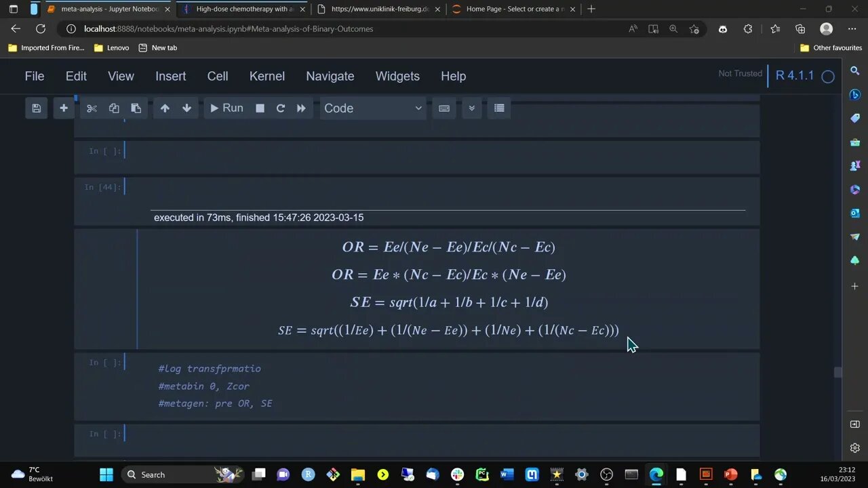Move the selected cell down
The height and width of the screenshot is (488, 868).
point(186,108)
